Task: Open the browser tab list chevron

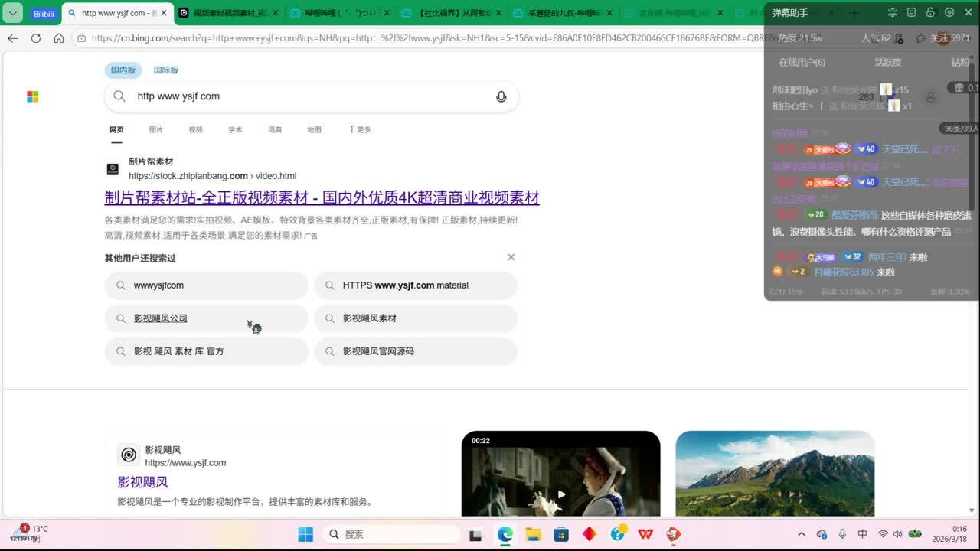Action: click(x=13, y=13)
